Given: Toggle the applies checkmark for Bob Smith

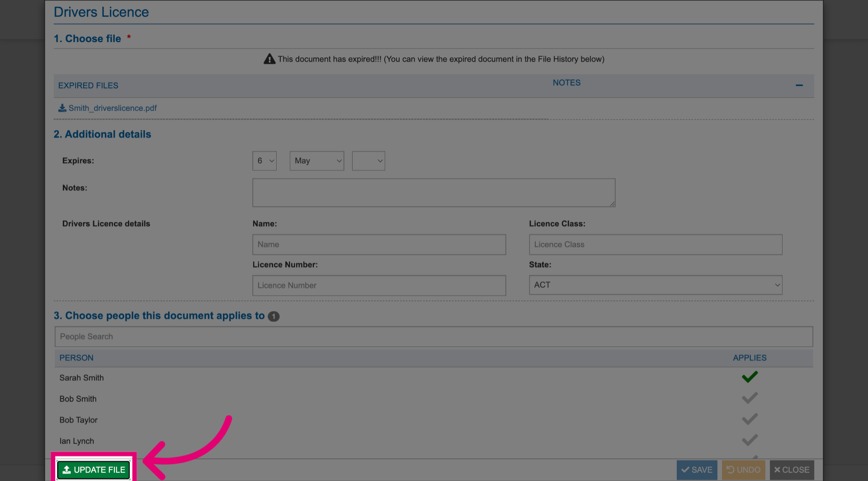Looking at the screenshot, I should point(750,398).
